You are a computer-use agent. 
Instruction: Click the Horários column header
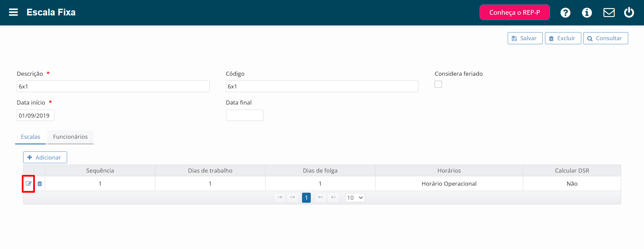pos(449,171)
